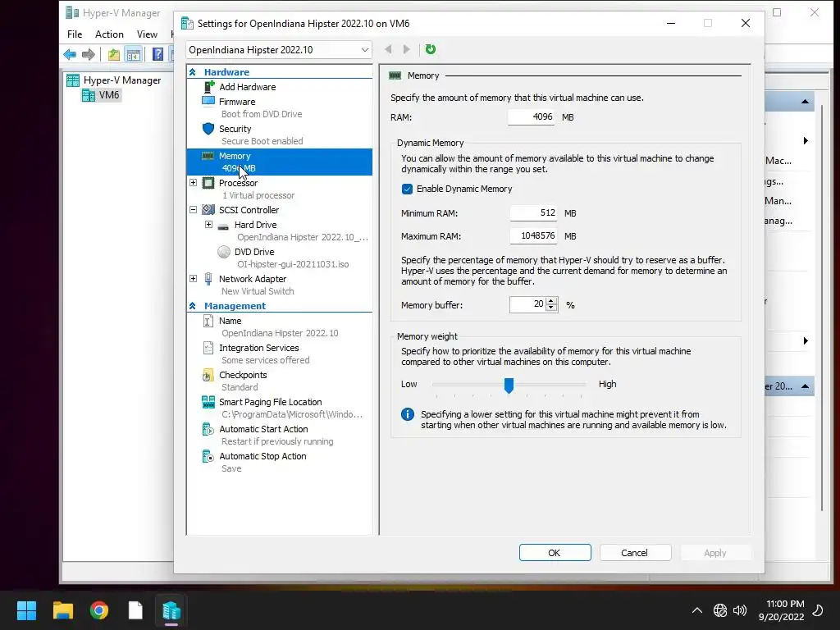Open the virtual machine selector dropdown

(279, 50)
